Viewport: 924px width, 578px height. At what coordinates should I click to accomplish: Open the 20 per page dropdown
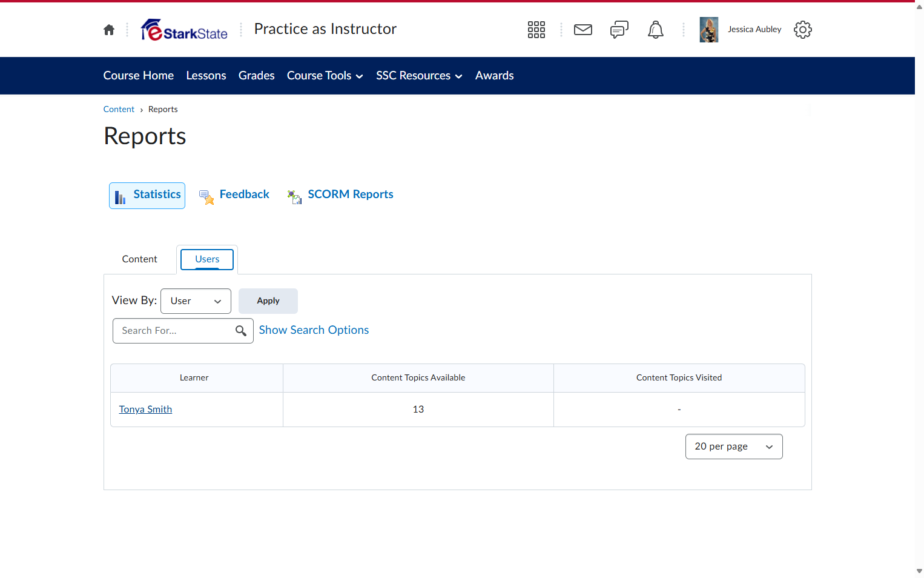pyautogui.click(x=734, y=447)
